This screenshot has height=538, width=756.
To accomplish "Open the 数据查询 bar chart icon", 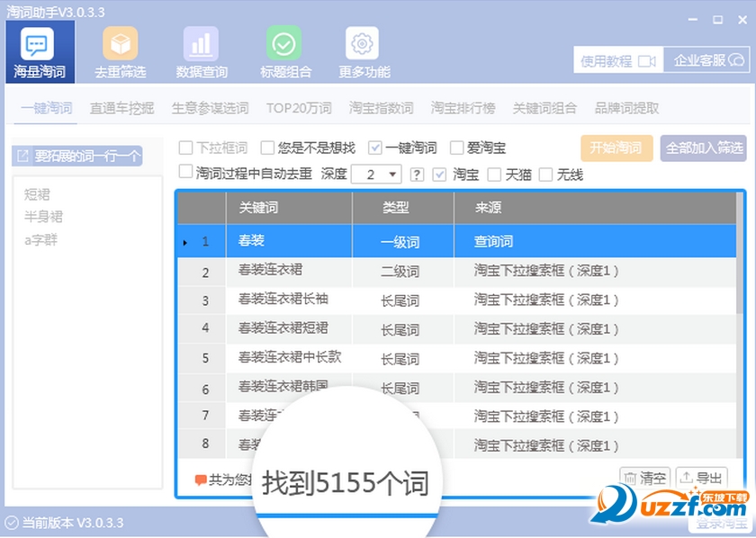I will pyautogui.click(x=201, y=44).
